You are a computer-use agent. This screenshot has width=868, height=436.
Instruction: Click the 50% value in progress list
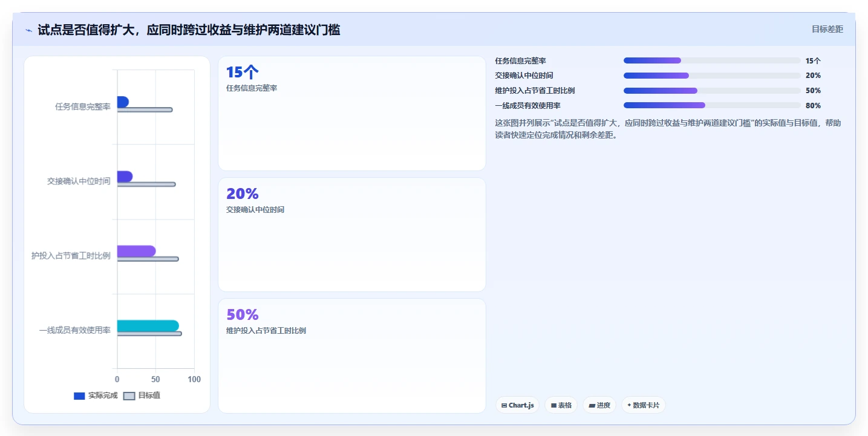click(813, 91)
